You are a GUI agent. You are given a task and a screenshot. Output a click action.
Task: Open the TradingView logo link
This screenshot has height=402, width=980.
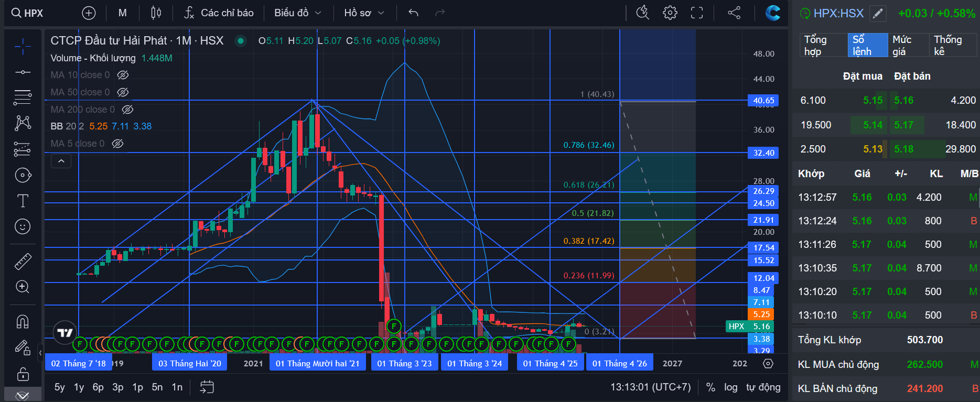(x=65, y=332)
